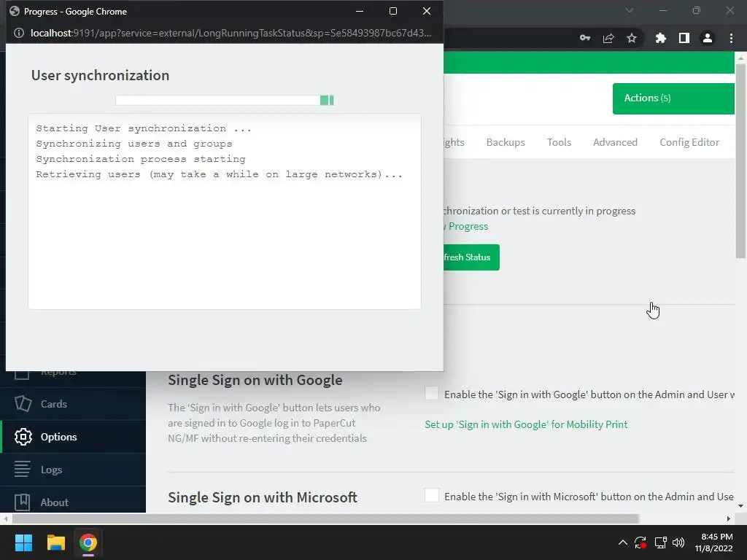Click 'Synchronizing users and groups' log line

tap(134, 144)
